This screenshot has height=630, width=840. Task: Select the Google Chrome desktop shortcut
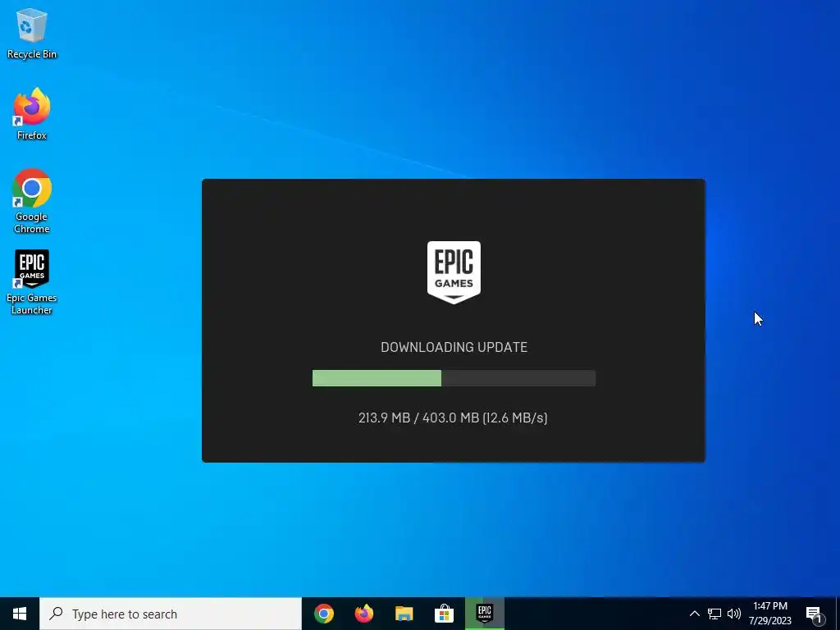(32, 202)
